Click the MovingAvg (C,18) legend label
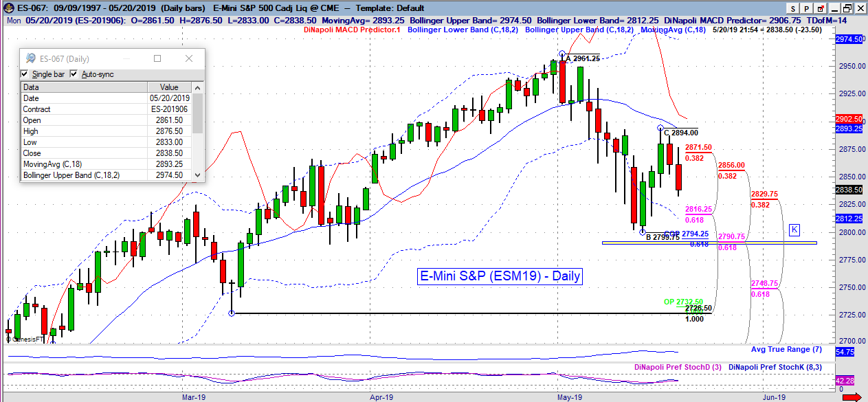Image resolution: width=868 pixels, height=402 pixels. 674,31
